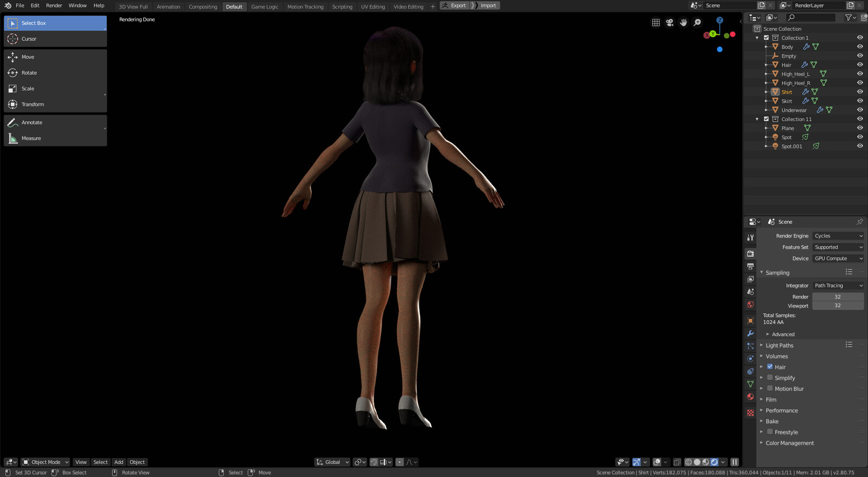Open the Material properties tab
The width and height of the screenshot is (868, 477).
pyautogui.click(x=750, y=397)
